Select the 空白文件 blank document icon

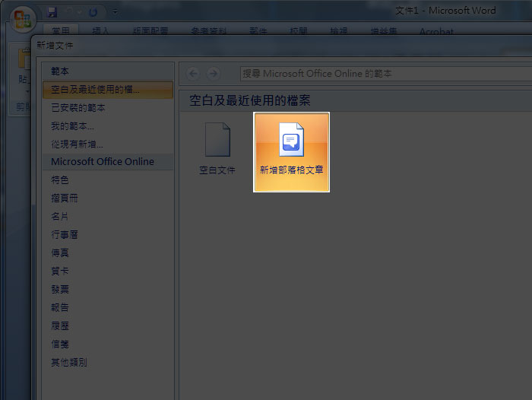click(217, 149)
